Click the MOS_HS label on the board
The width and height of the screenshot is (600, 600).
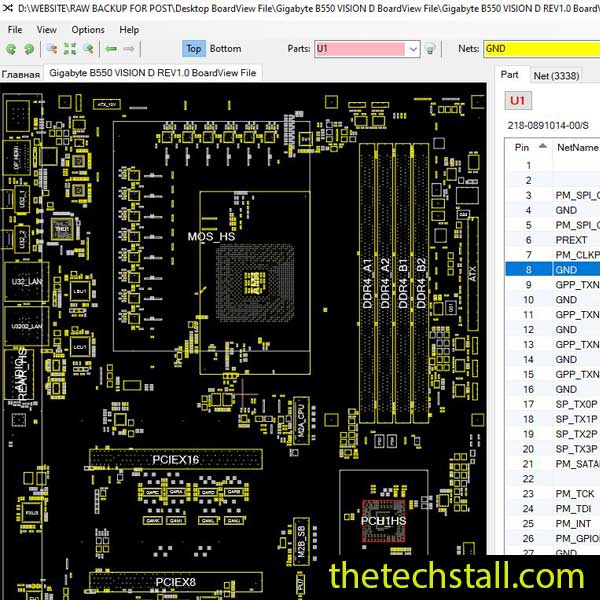pyautogui.click(x=211, y=236)
